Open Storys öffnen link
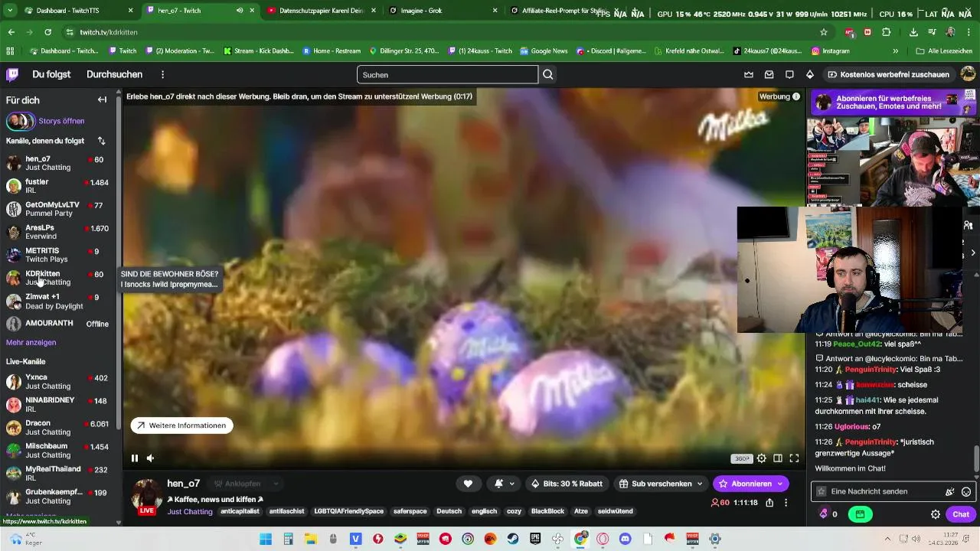The image size is (980, 551). tap(61, 121)
